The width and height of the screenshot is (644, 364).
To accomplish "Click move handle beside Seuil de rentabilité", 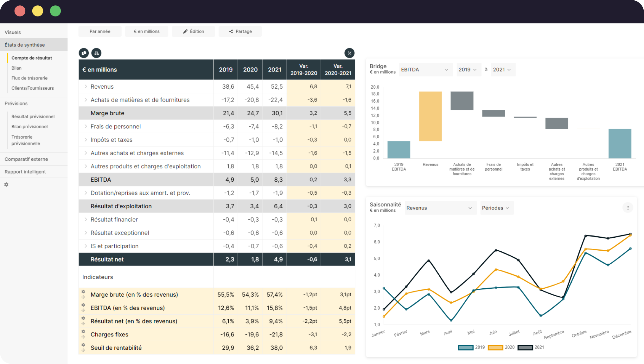I will [x=83, y=350].
